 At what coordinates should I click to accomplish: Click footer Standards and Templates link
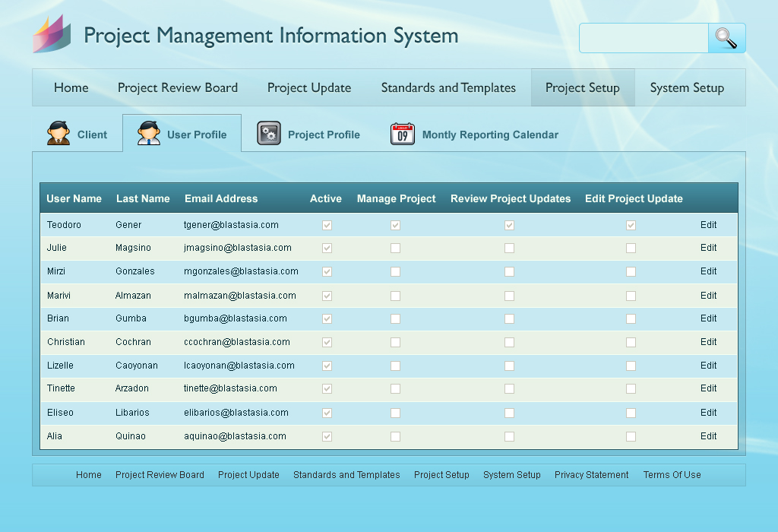coord(346,475)
